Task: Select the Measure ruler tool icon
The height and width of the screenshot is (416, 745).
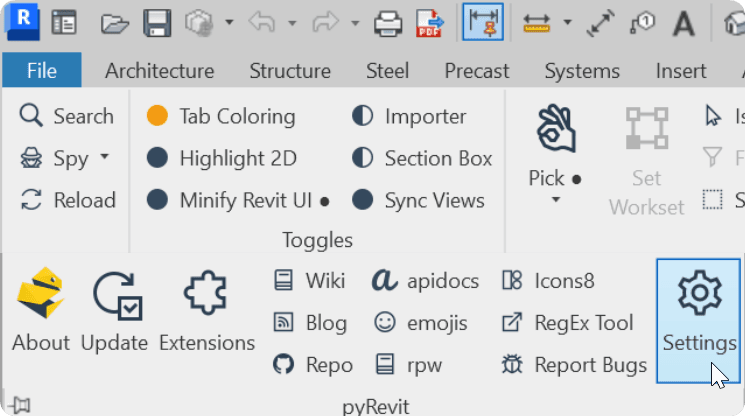Action: [537, 23]
